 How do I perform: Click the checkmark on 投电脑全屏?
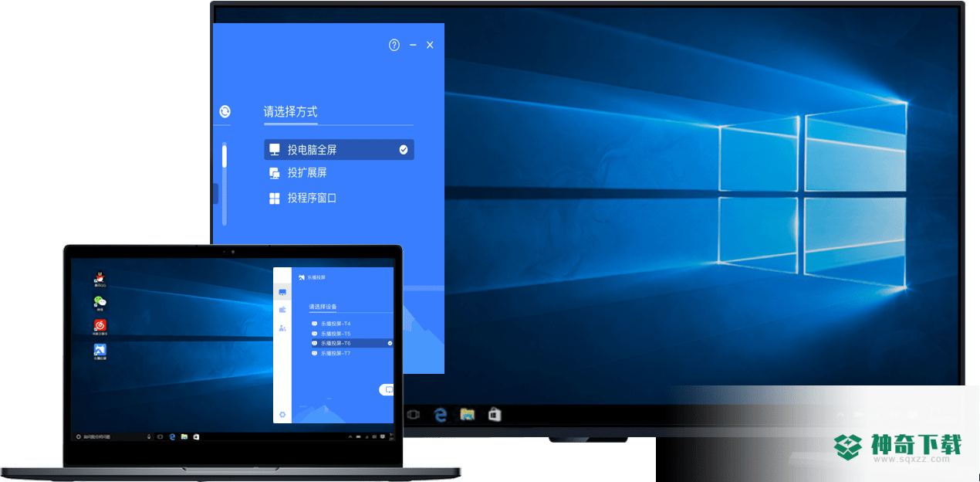click(x=403, y=150)
